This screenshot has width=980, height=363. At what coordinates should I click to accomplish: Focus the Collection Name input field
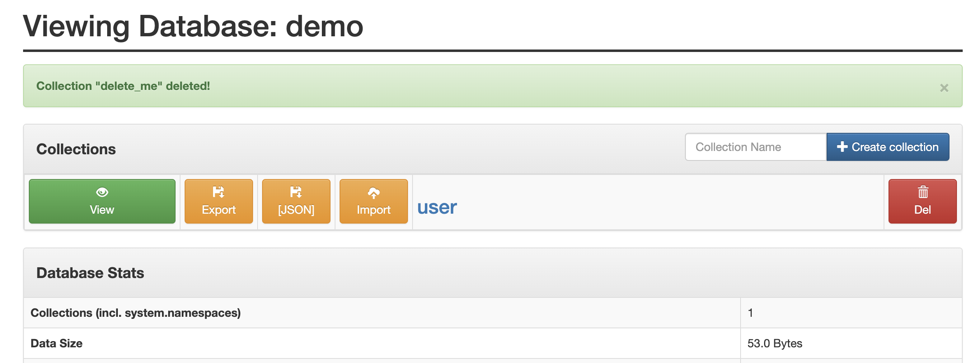click(755, 147)
